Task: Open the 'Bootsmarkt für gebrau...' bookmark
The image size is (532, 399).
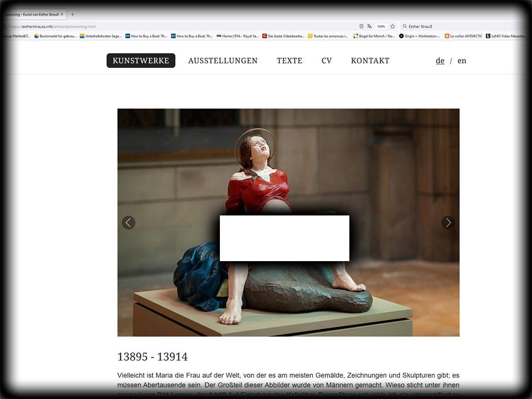Action: (55, 36)
